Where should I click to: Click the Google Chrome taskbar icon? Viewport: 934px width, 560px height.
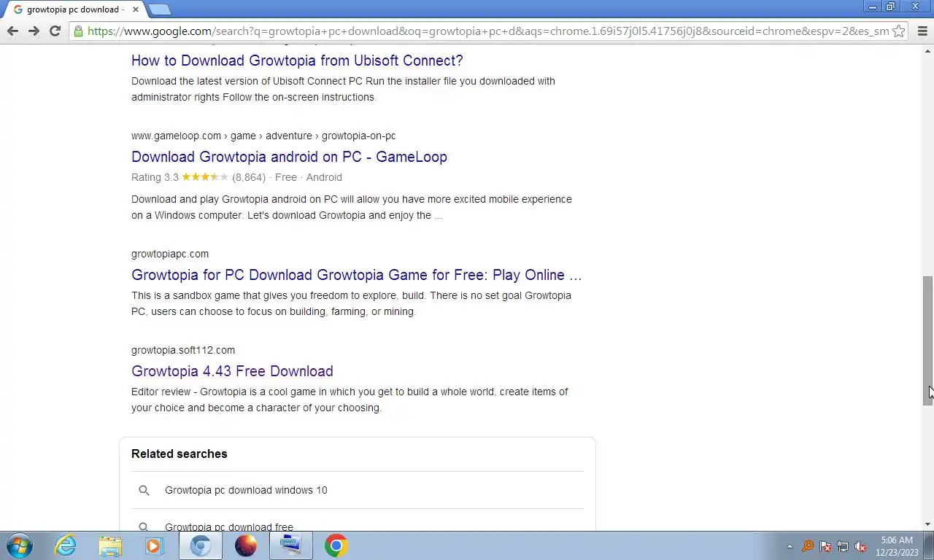pos(336,545)
